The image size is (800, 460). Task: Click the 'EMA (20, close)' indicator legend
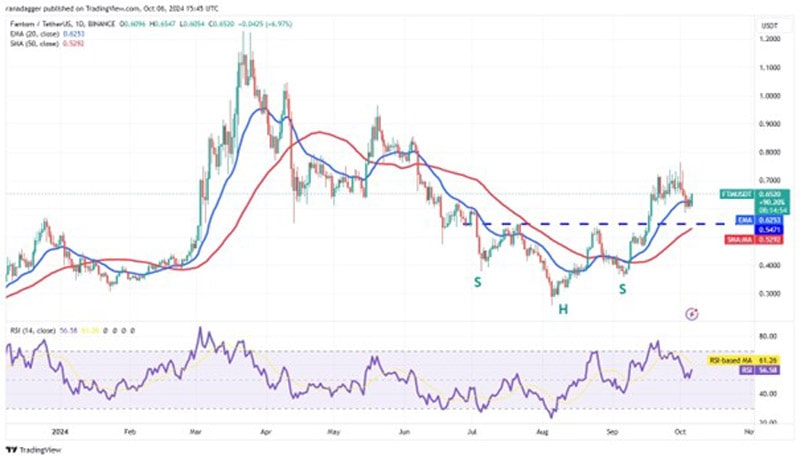(x=35, y=34)
